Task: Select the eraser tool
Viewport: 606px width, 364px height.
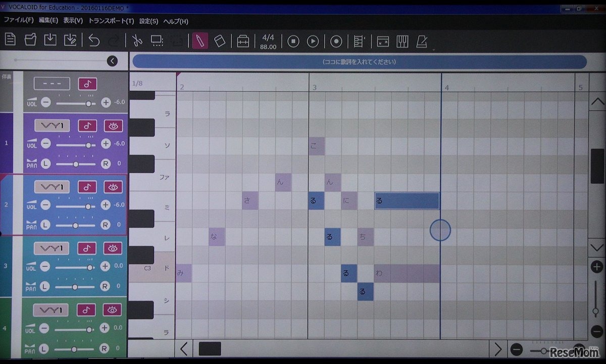Action: pos(220,41)
